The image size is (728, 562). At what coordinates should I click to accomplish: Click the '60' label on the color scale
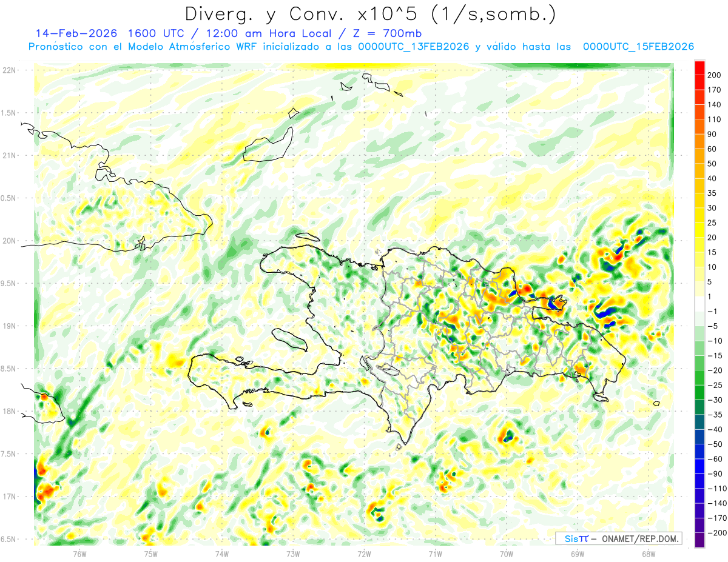coord(712,149)
